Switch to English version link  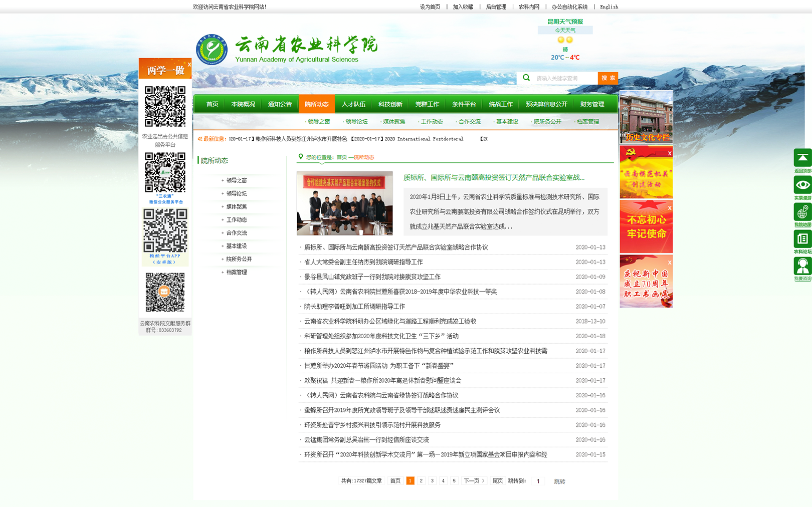pyautogui.click(x=609, y=7)
